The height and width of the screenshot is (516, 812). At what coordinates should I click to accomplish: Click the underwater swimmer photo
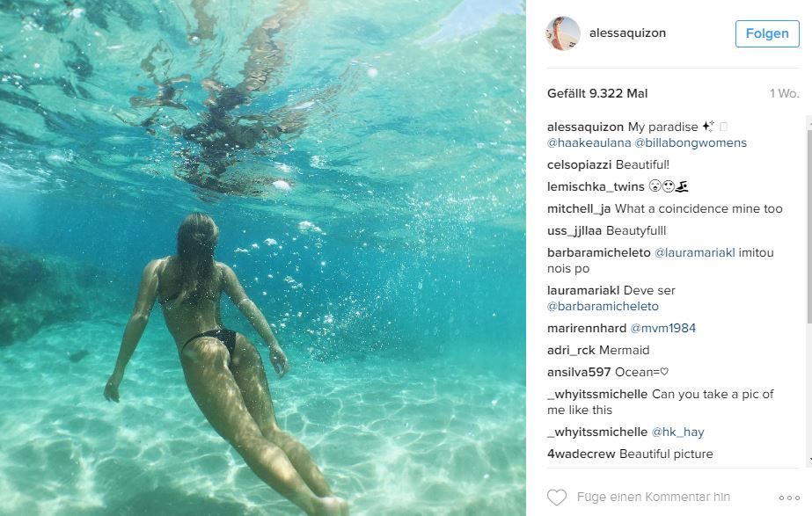(262, 258)
